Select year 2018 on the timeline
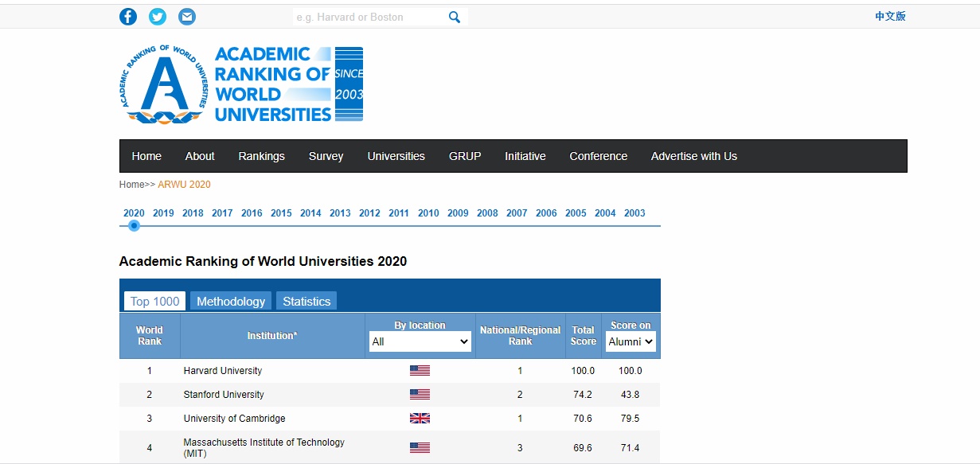This screenshot has width=980, height=464. (193, 213)
